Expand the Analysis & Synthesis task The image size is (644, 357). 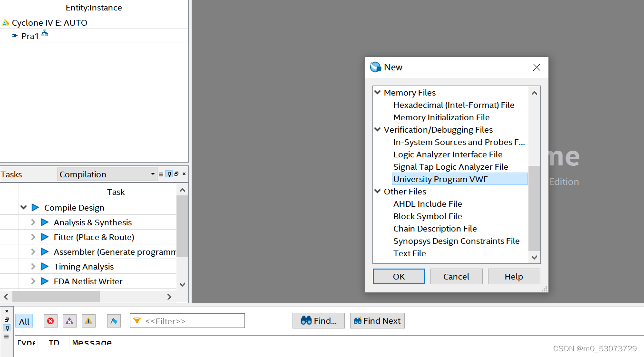click(x=33, y=222)
